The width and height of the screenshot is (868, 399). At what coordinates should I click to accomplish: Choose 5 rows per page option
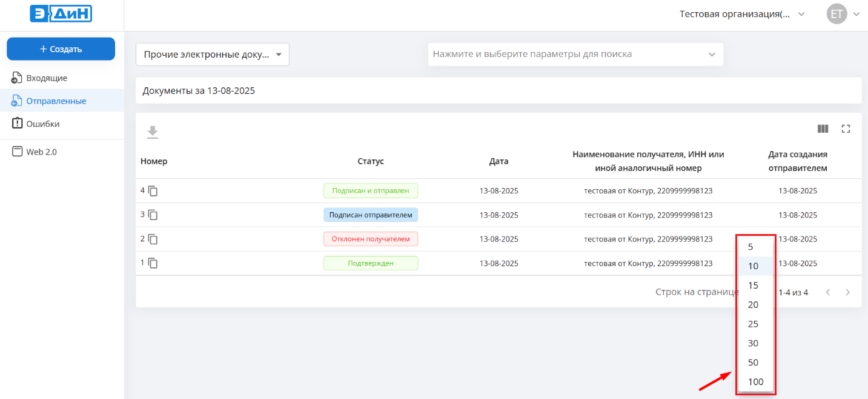(x=750, y=247)
